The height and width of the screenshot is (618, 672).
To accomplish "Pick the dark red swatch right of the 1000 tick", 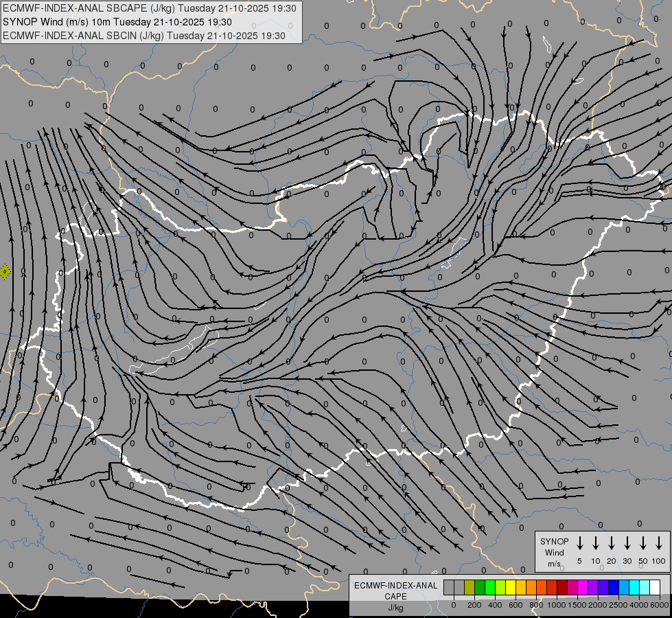I will pos(562,587).
